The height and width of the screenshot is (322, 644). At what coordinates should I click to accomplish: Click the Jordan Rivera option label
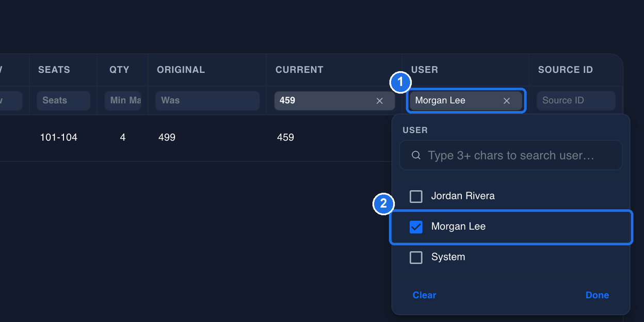coord(463,196)
